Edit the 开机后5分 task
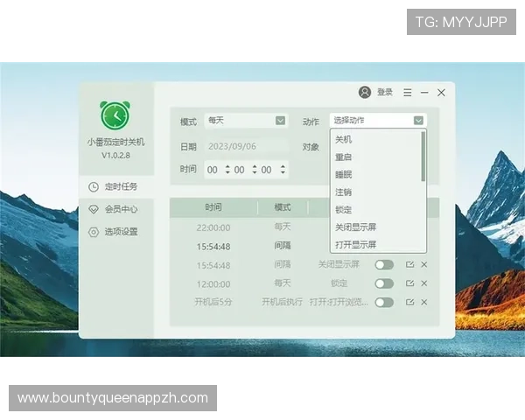The width and height of the screenshot is (525, 420). (x=409, y=302)
